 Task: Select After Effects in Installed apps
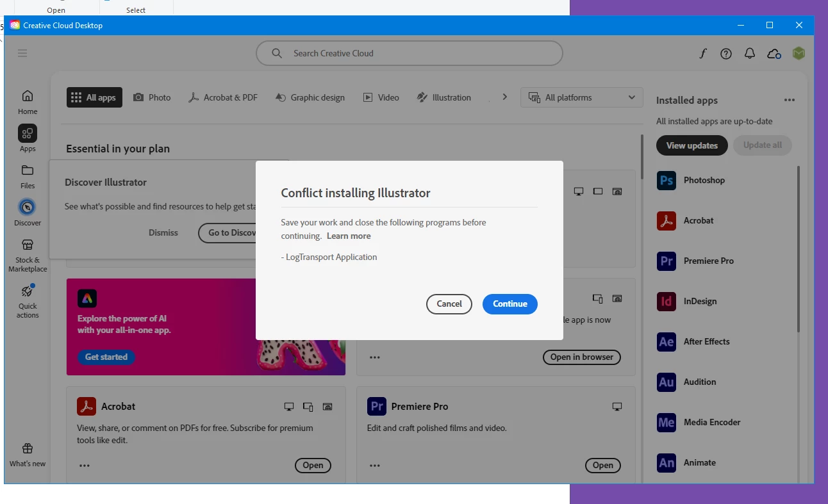693,342
